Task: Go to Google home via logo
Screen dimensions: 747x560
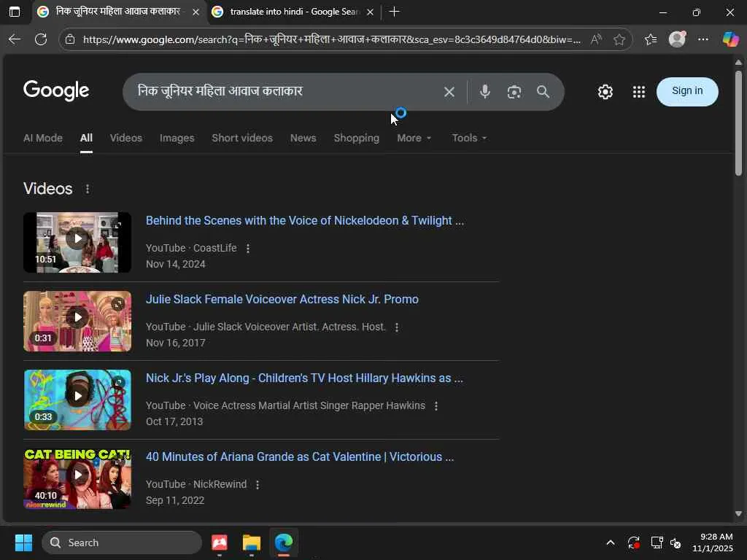Action: click(56, 90)
